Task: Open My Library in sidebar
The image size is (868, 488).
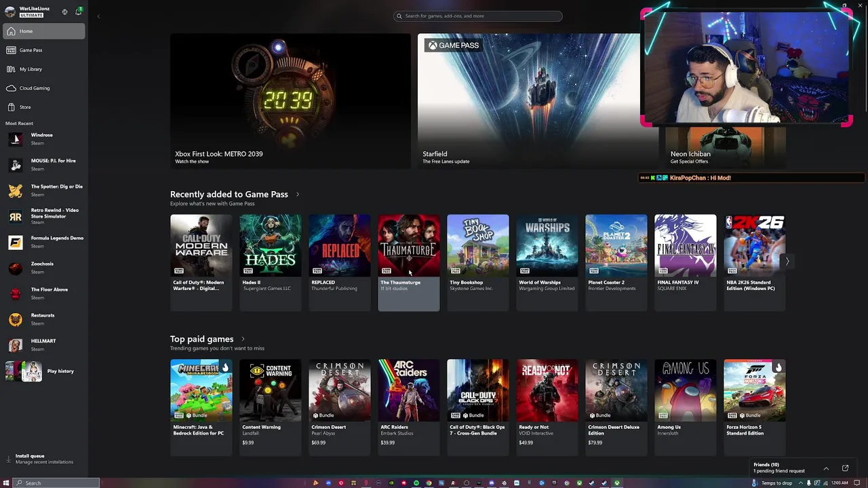Action: coord(44,69)
